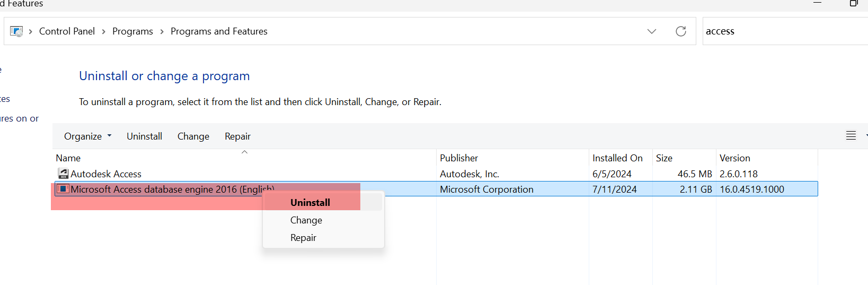Click Uninstall in the toolbar
Image resolution: width=868 pixels, height=285 pixels.
coord(144,136)
